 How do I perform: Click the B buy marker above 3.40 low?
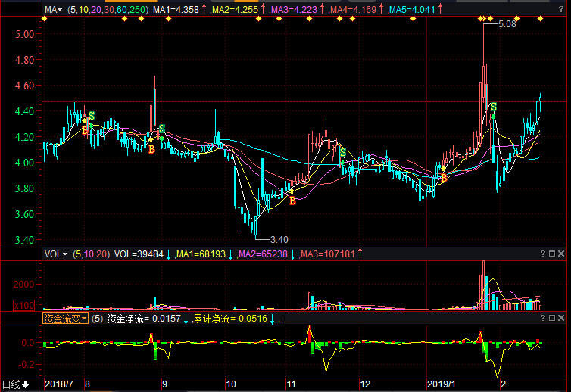point(292,201)
